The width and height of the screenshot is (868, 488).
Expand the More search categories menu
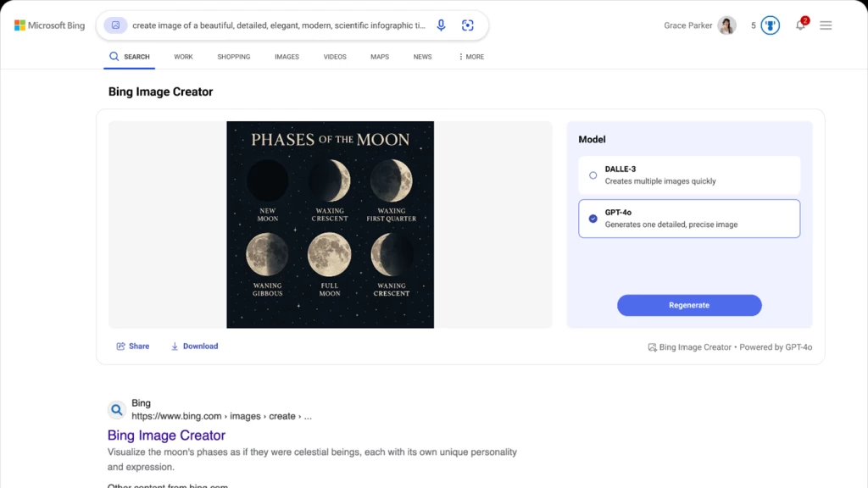471,57
